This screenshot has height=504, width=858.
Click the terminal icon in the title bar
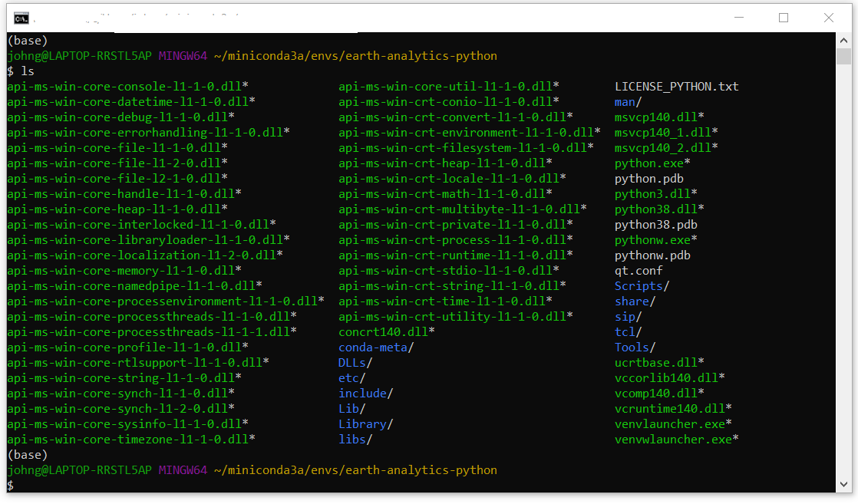[x=21, y=18]
